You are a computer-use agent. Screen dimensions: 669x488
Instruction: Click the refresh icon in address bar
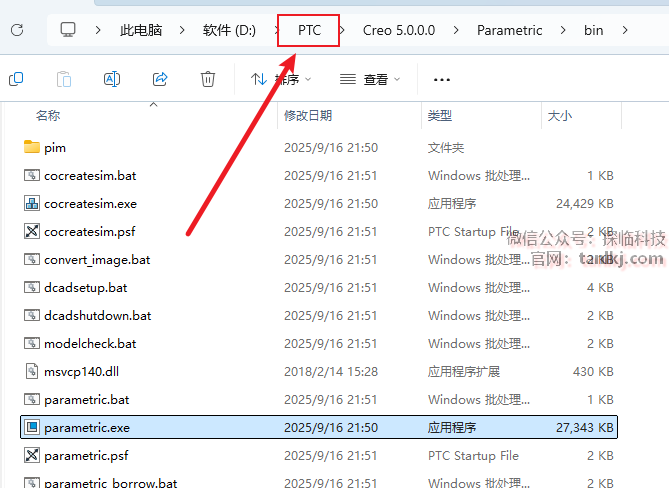tap(17, 30)
